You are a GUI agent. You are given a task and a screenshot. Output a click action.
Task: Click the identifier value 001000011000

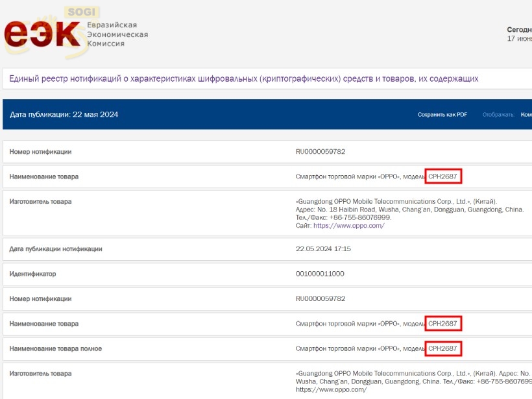[320, 274]
